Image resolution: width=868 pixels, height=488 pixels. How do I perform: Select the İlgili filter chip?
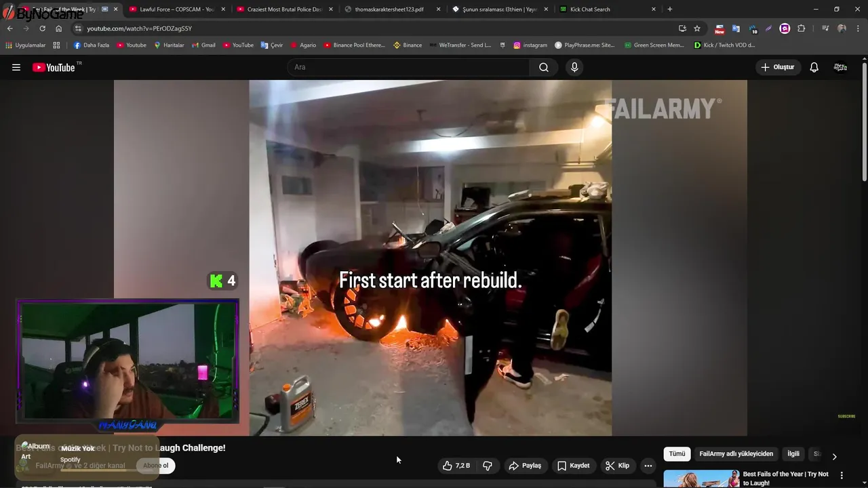[x=793, y=454]
